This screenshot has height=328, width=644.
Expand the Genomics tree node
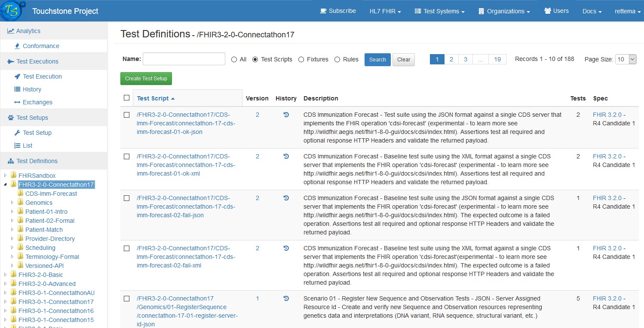(12, 202)
